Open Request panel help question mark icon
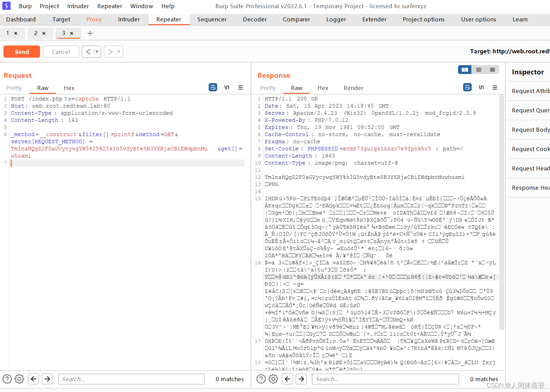 click(x=7, y=379)
